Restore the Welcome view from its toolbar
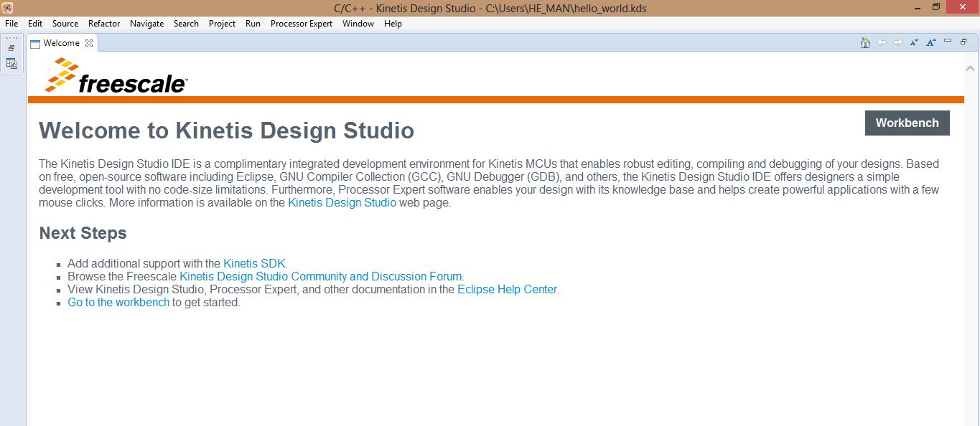This screenshot has width=980, height=426. (963, 42)
